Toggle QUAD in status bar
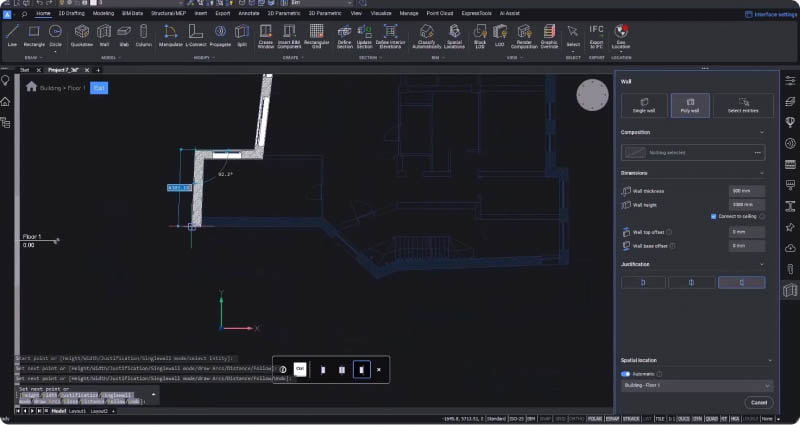 (711, 419)
